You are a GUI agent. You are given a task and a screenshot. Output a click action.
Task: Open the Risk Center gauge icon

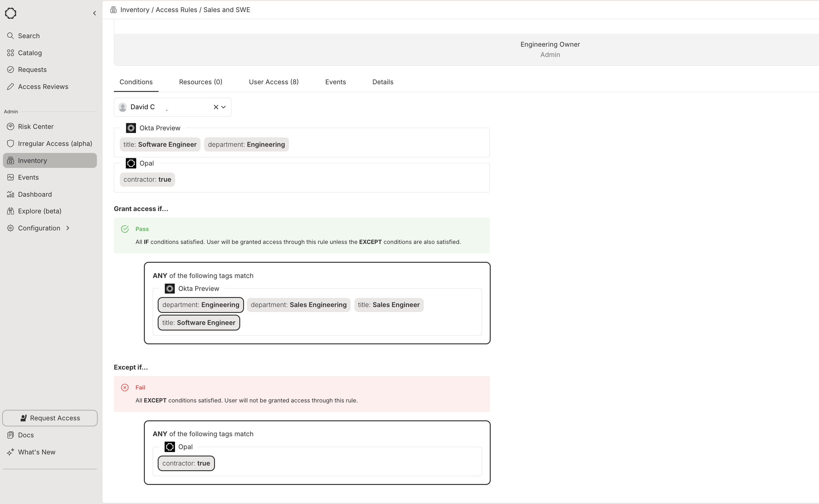pyautogui.click(x=10, y=127)
